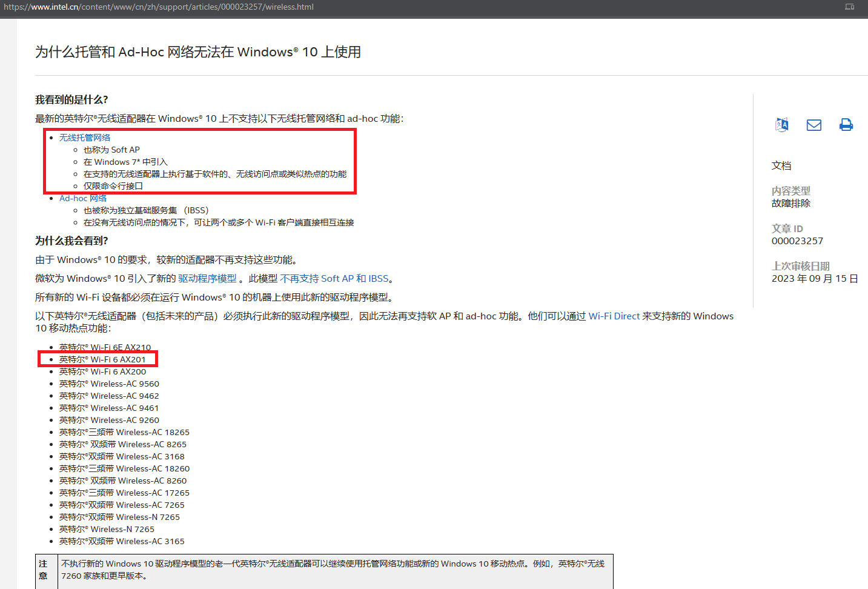Select list item 英特尔 Wi-Fi 6 AX201
The height and width of the screenshot is (589, 868).
pos(102,359)
